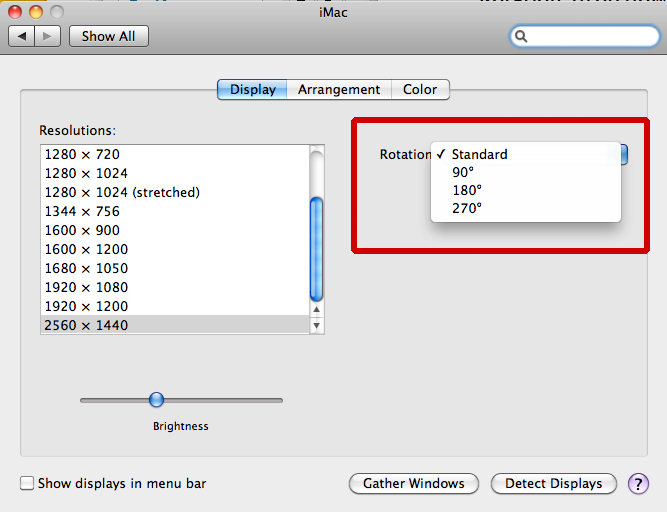Image resolution: width=667 pixels, height=512 pixels.
Task: Switch to the Arrangement tab
Action: pyautogui.click(x=339, y=89)
